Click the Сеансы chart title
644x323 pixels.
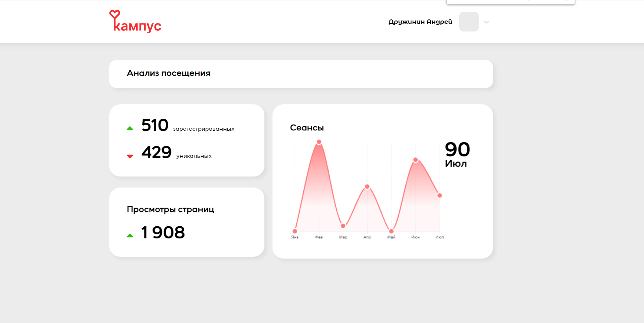[307, 128]
